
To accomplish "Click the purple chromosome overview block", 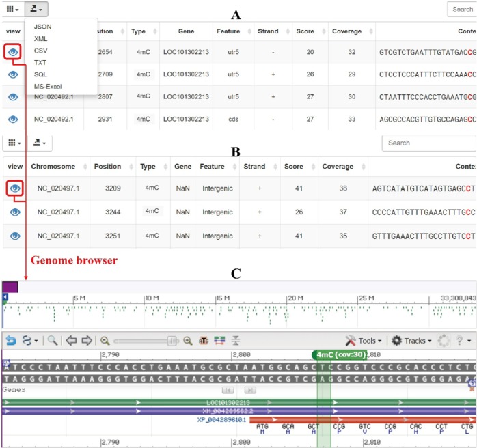I will click(x=10, y=287).
